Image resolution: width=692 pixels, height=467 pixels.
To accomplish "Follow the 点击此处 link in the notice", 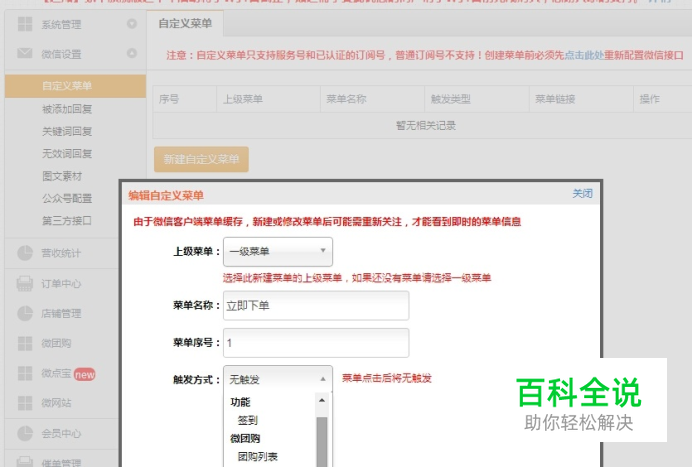I will 584,55.
